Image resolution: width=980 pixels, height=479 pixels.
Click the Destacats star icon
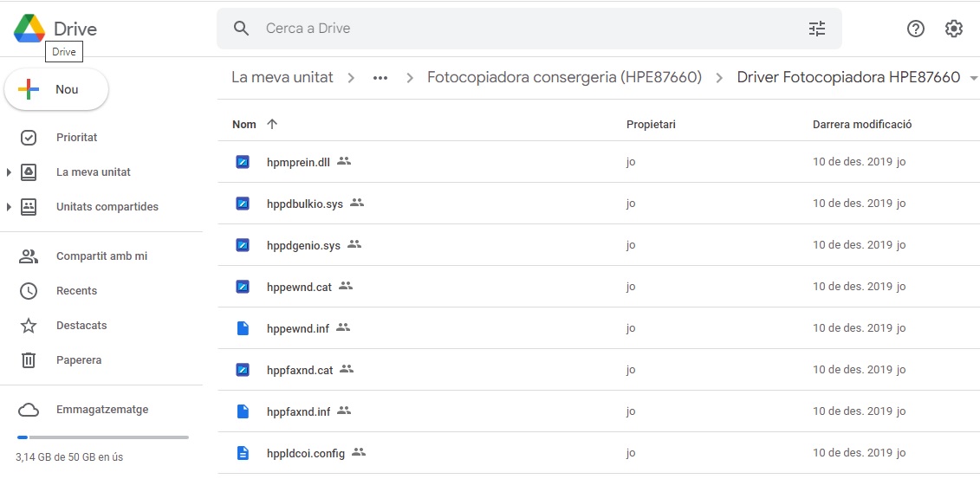[29, 326]
